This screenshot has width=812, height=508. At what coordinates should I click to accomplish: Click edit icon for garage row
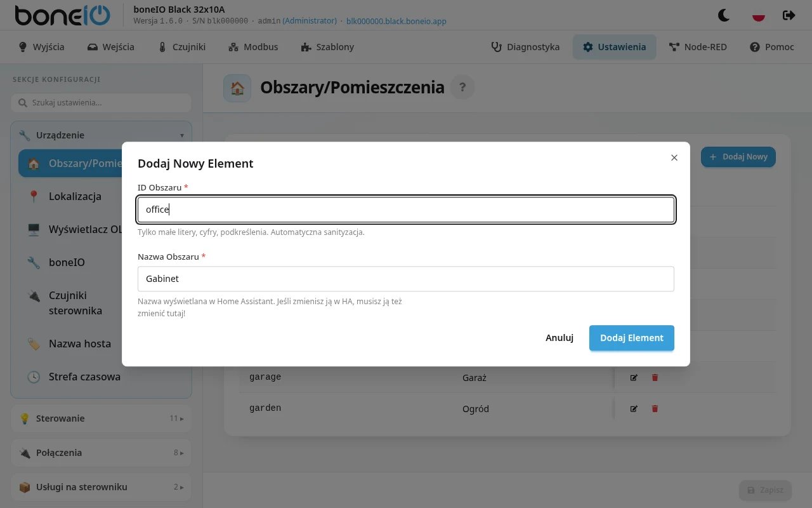coord(634,377)
